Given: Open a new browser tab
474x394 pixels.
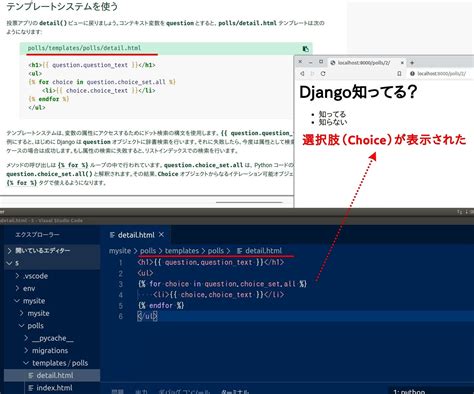Looking at the screenshot, I should [x=412, y=63].
